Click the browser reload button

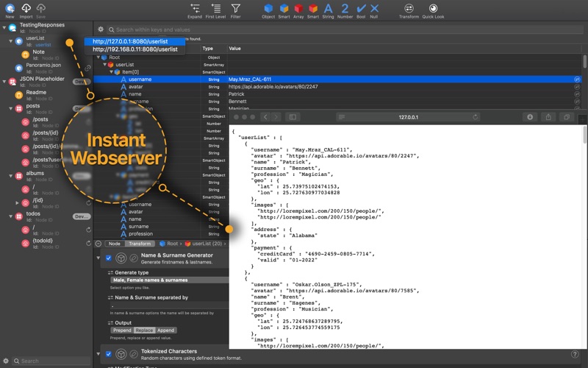click(476, 117)
